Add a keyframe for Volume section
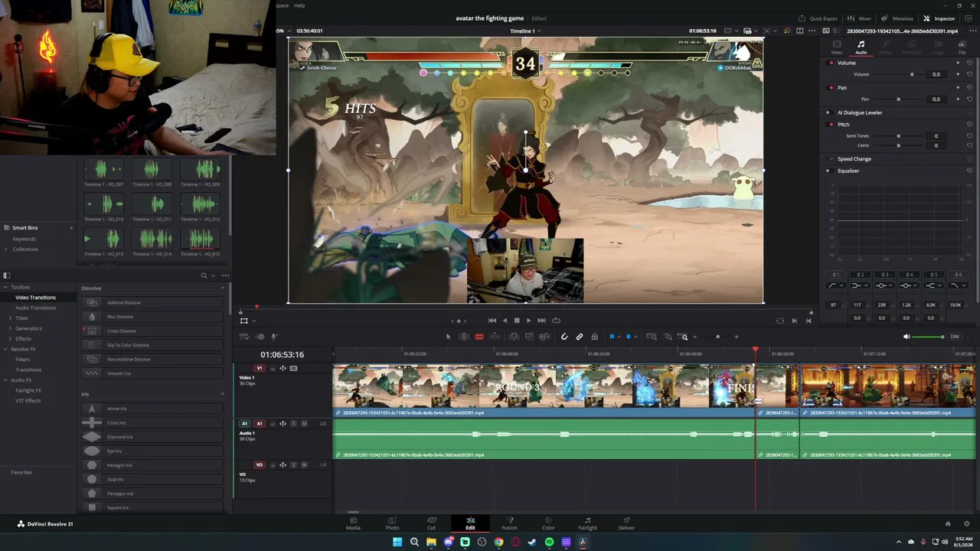 (958, 63)
